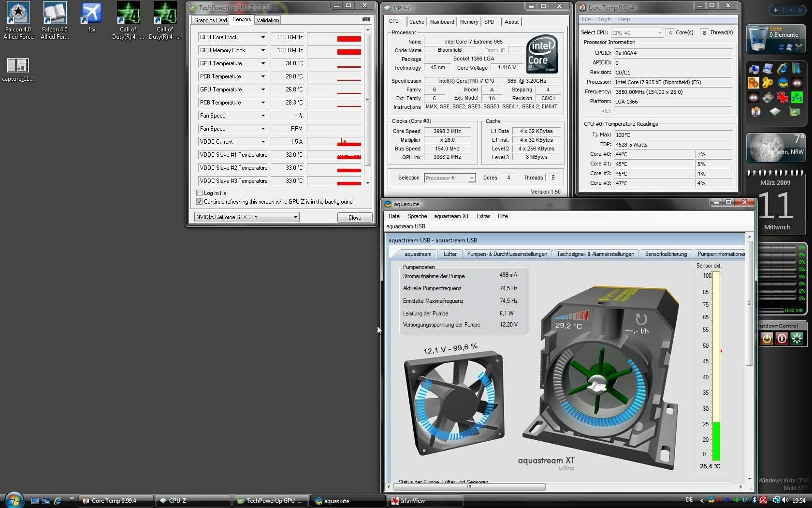Expand hidden system tray icons arrow
The width and height of the screenshot is (812, 508).
702,500
